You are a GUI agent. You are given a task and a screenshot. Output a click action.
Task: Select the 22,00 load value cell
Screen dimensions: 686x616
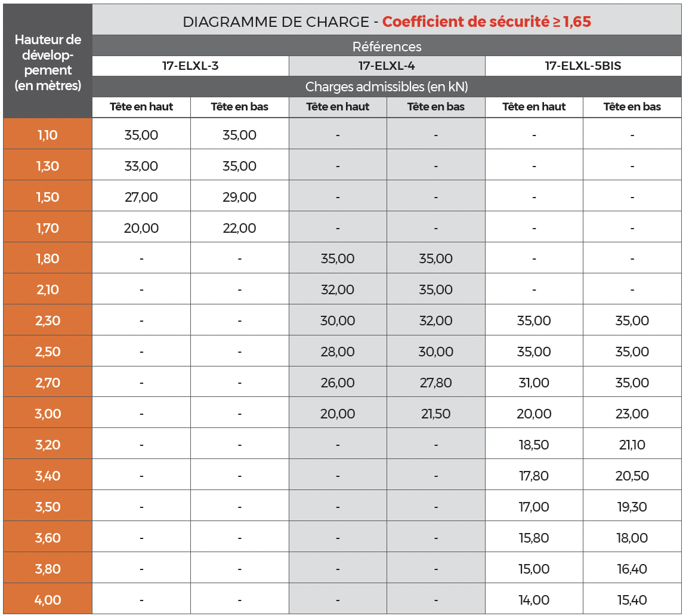(239, 228)
